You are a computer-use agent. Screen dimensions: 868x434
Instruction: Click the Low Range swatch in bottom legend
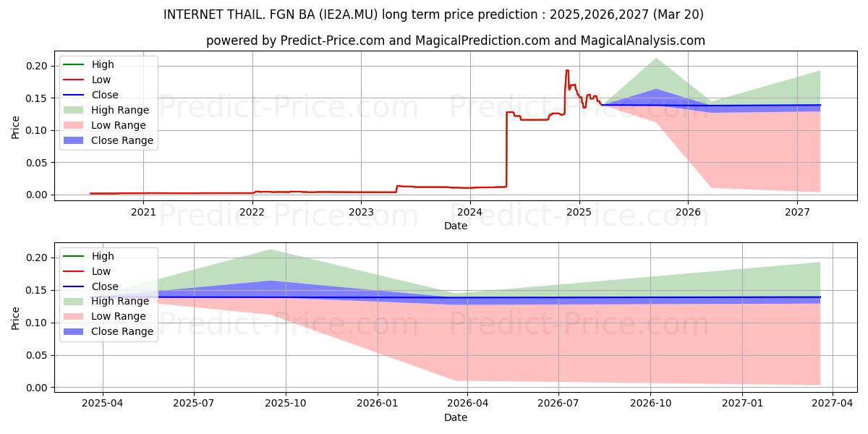75,317
